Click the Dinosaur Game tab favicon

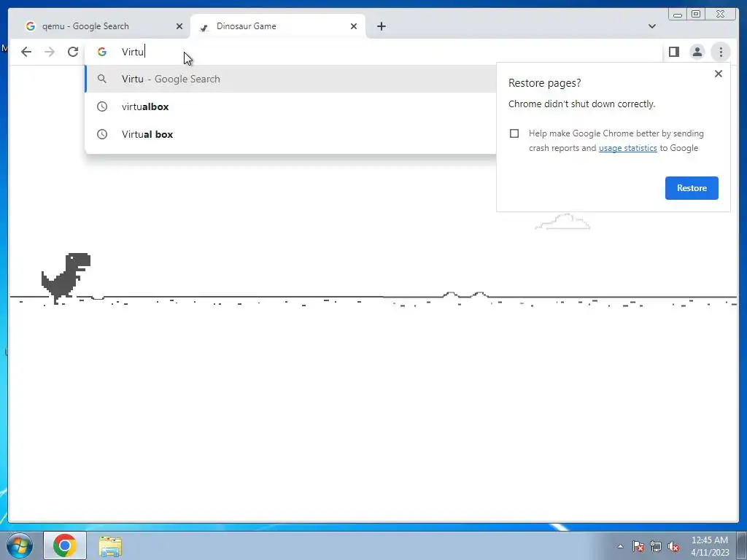point(204,27)
